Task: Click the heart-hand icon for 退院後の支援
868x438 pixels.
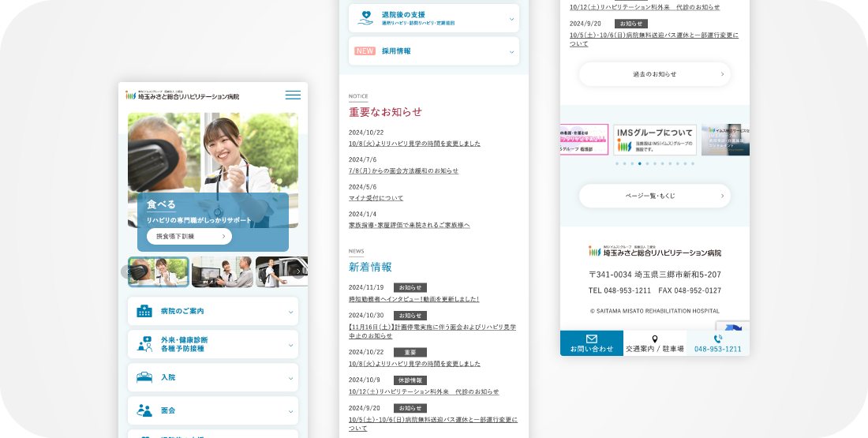Action: click(365, 17)
